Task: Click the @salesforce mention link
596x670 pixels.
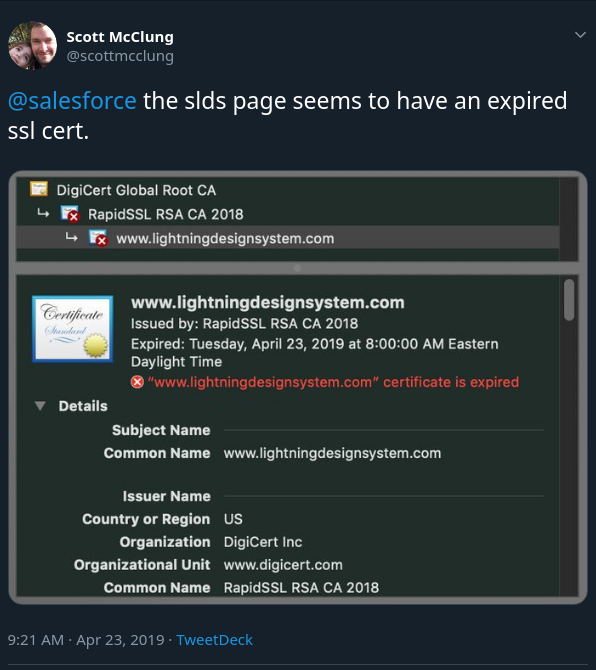Action: (72, 101)
